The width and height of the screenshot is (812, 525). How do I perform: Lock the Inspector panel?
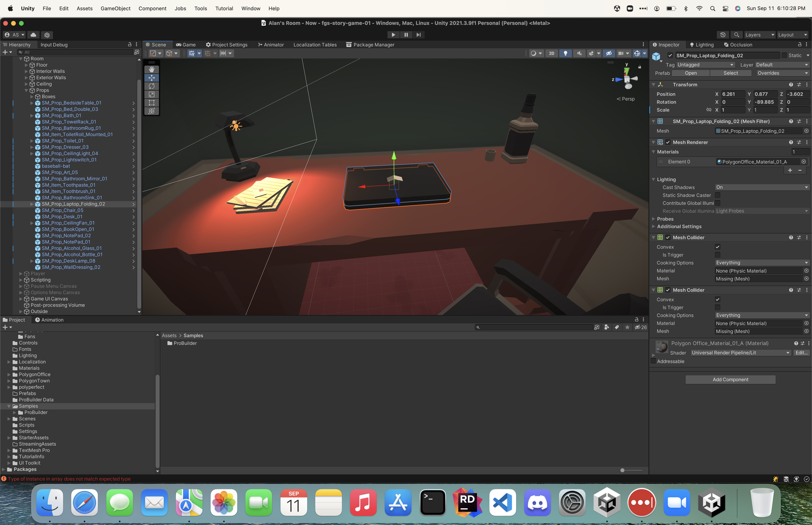pyautogui.click(x=799, y=45)
